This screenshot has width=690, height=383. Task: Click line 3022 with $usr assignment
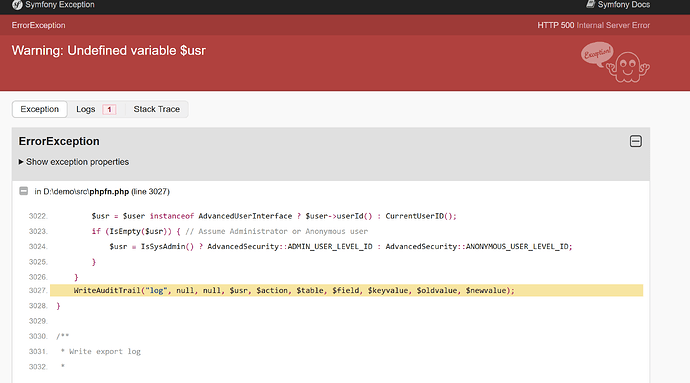[274, 216]
